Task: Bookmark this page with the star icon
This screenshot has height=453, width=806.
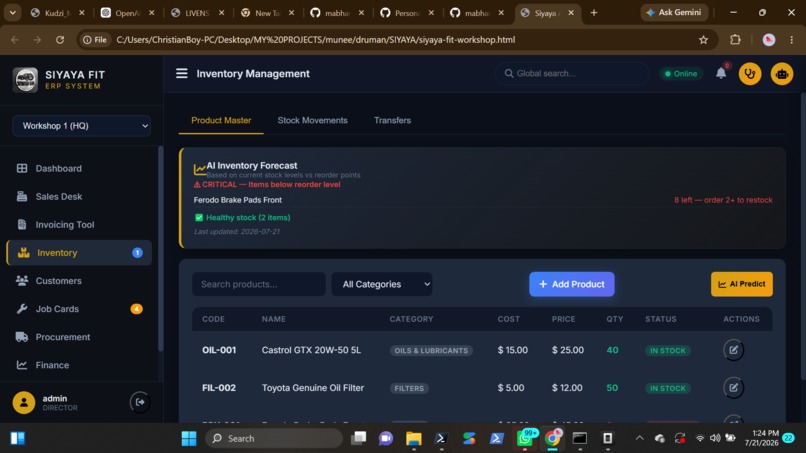Action: coord(703,40)
